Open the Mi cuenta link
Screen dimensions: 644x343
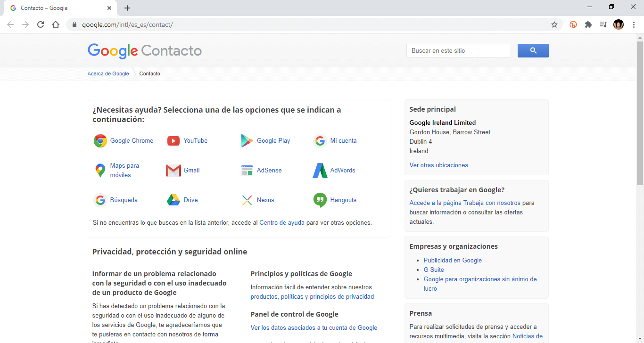343,141
